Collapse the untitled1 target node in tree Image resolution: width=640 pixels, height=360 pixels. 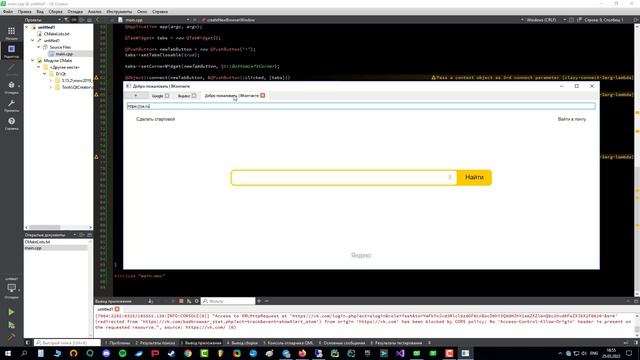33,40
